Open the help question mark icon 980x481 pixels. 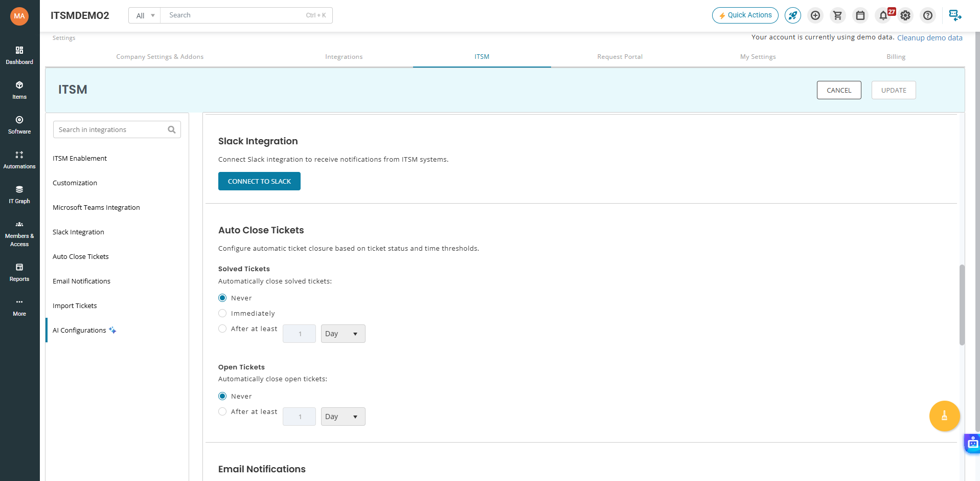coord(928,15)
